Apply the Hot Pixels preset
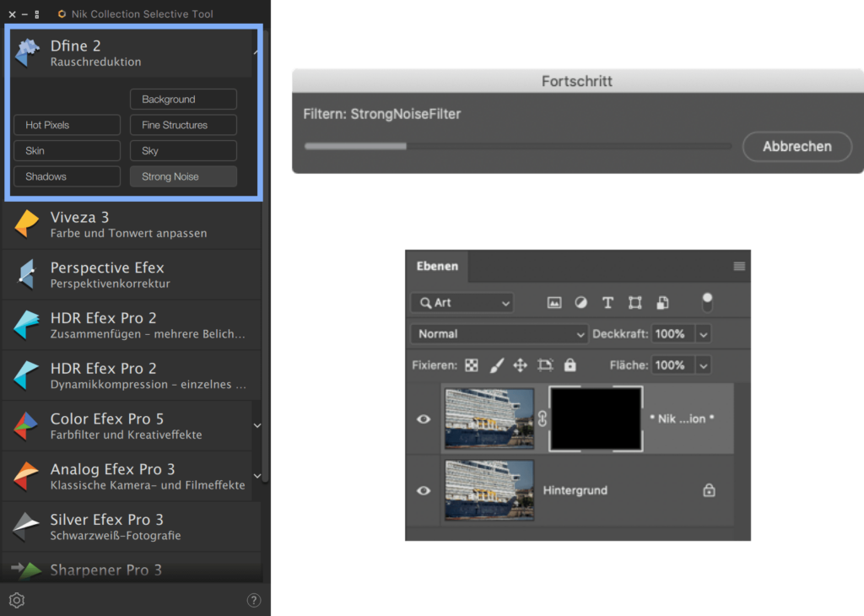This screenshot has width=864, height=616. [67, 125]
